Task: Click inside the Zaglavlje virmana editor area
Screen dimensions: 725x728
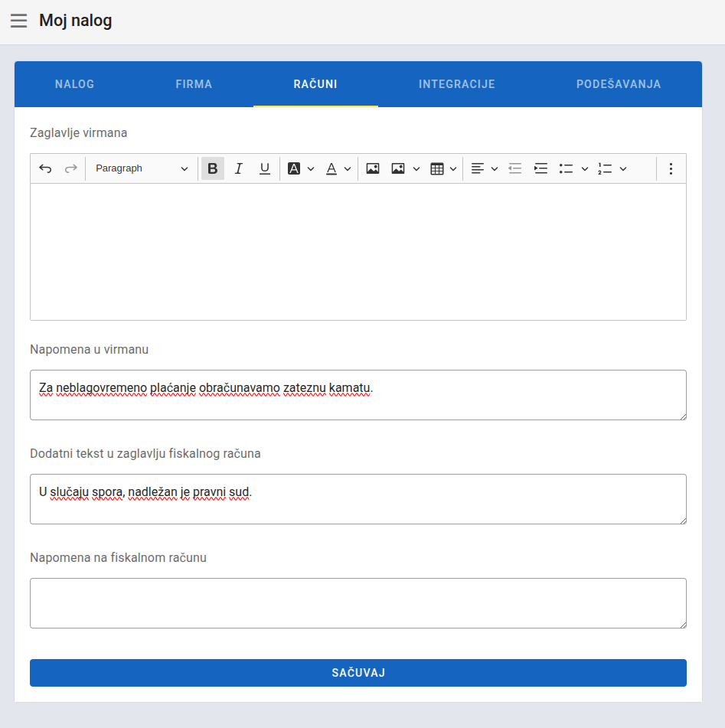Action: pos(358,252)
